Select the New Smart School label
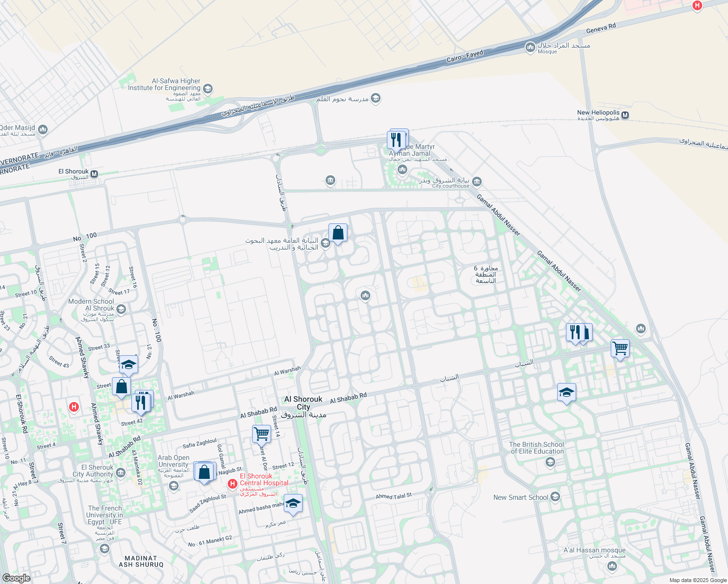Screen dimensions: 728x584 tap(521, 497)
